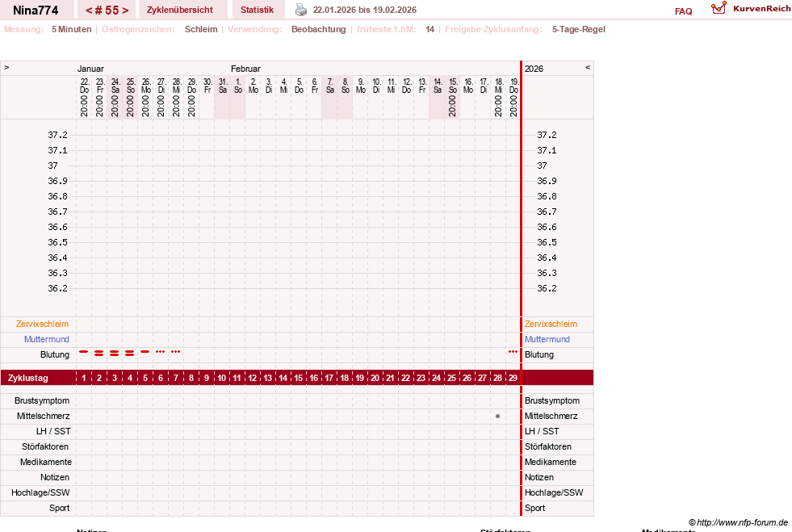Click the left Notizen row label

[55, 477]
